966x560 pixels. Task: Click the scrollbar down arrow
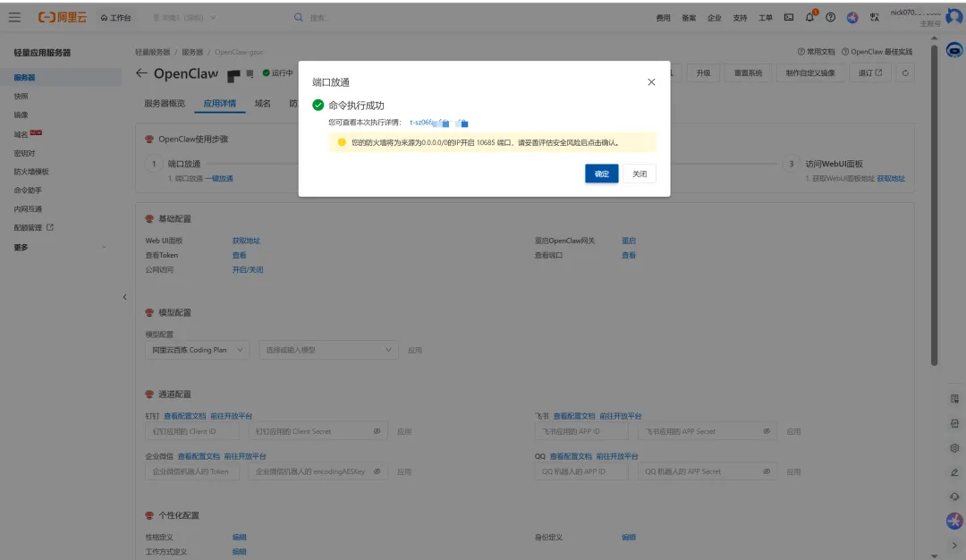[934, 555]
